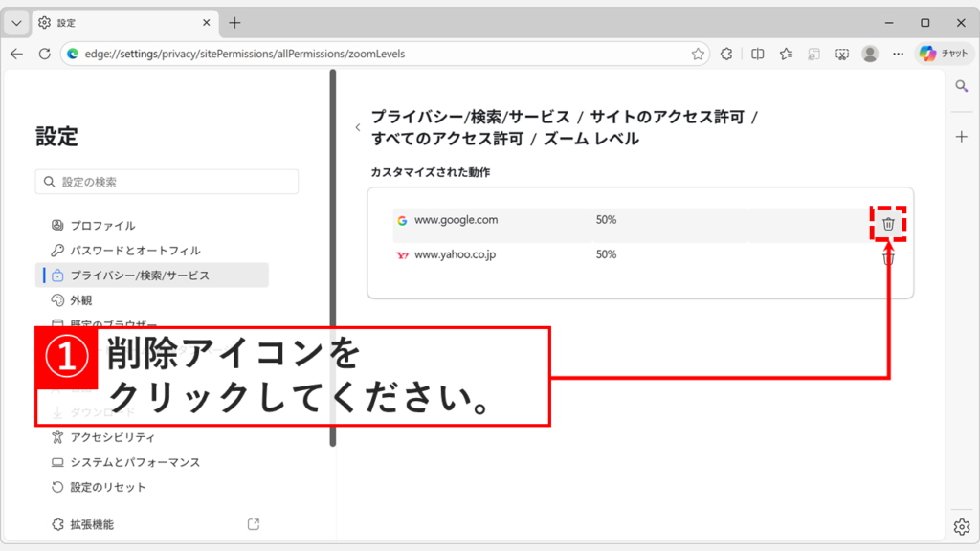This screenshot has width=980, height=551.
Task: Click the browser back arrow
Action: click(x=17, y=55)
